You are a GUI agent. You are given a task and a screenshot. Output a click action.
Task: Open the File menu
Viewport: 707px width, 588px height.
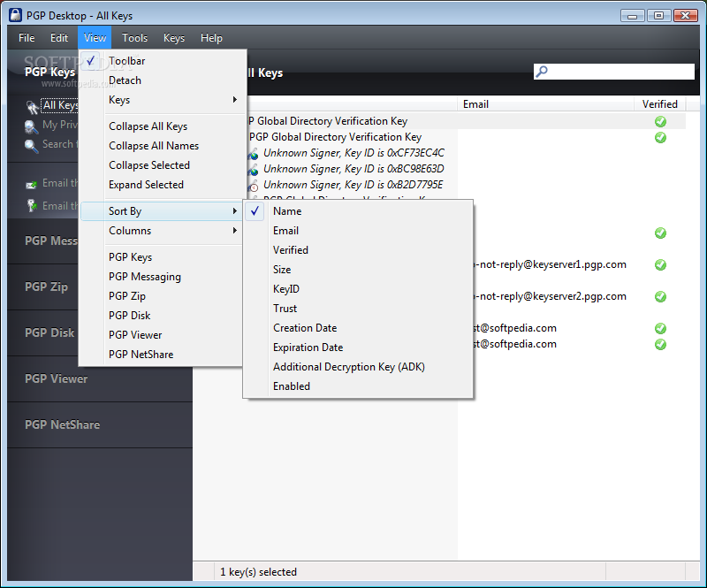(27, 38)
